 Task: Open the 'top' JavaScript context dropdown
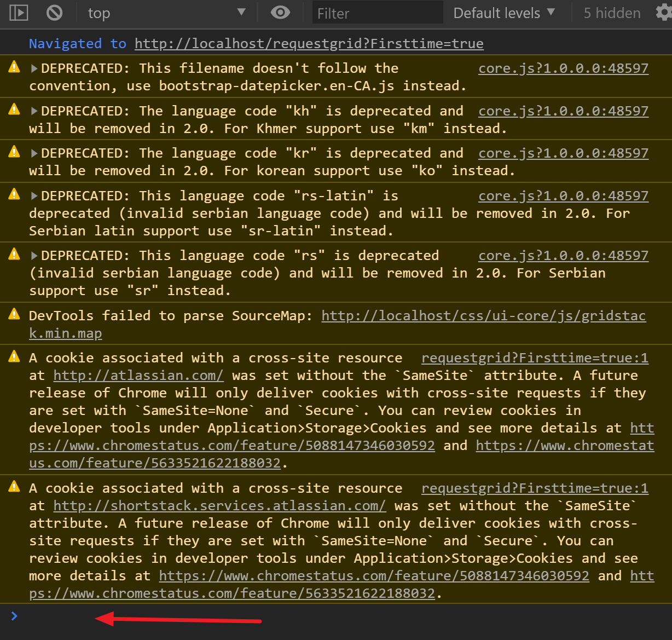pos(167,13)
